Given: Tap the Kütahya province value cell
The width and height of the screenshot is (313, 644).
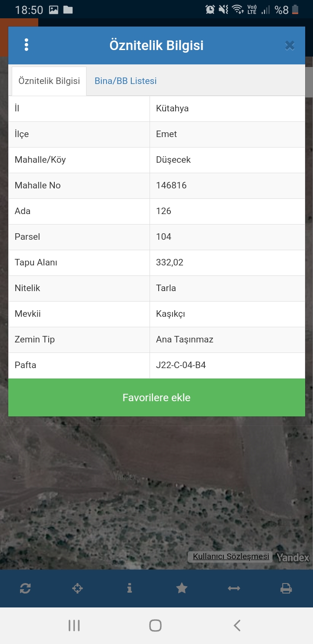Looking at the screenshot, I should (227, 108).
